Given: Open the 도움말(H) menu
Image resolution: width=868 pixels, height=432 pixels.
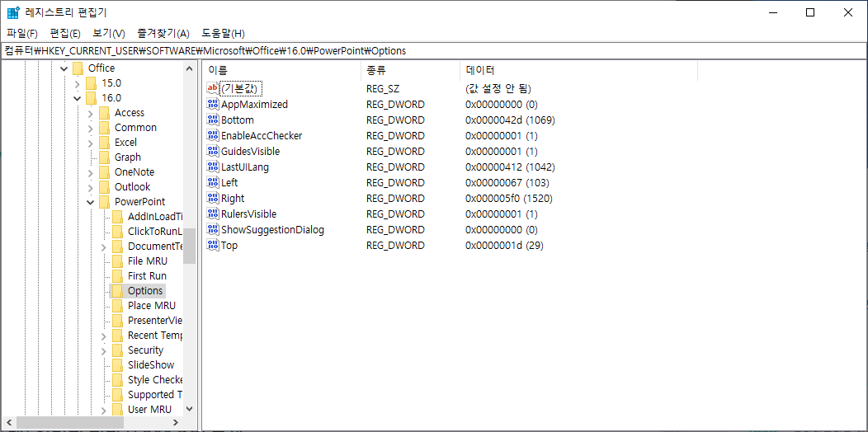Looking at the screenshot, I should pos(223,33).
